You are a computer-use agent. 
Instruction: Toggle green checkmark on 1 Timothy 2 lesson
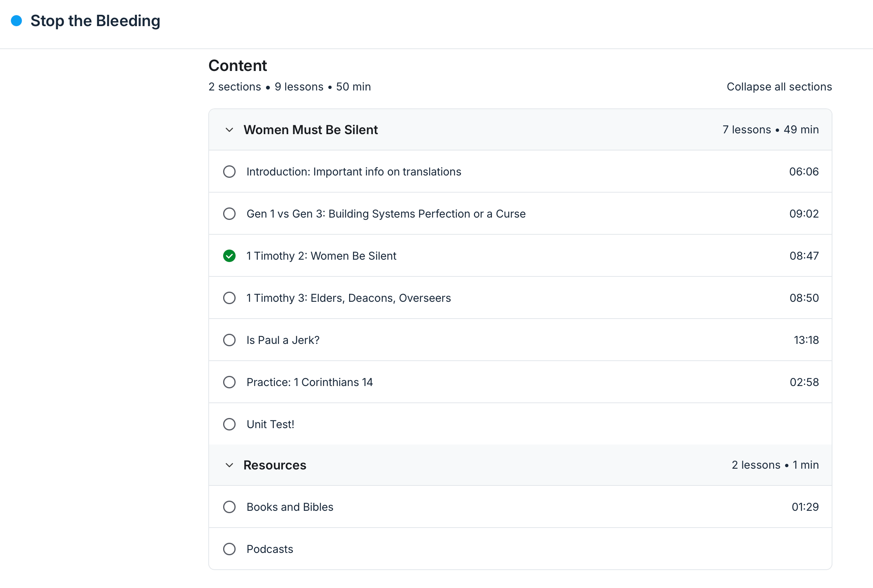coord(229,256)
